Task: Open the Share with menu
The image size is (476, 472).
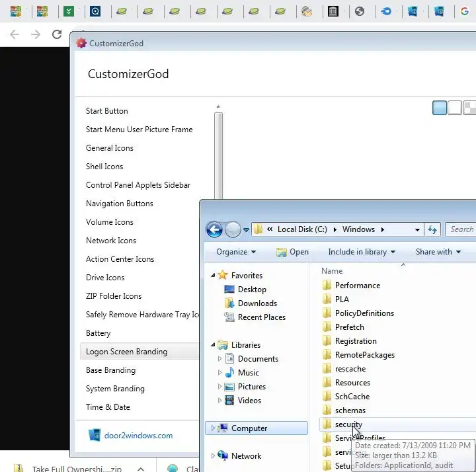Action: [438, 252]
